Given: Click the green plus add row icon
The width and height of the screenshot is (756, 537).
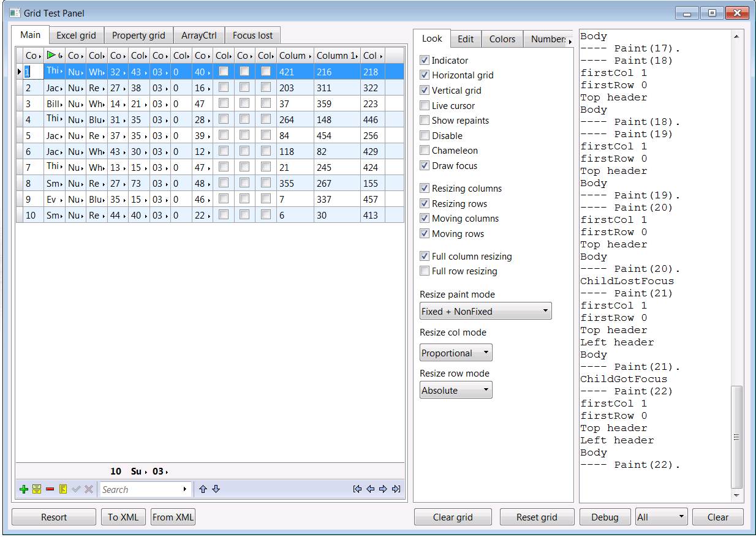Looking at the screenshot, I should coord(24,489).
